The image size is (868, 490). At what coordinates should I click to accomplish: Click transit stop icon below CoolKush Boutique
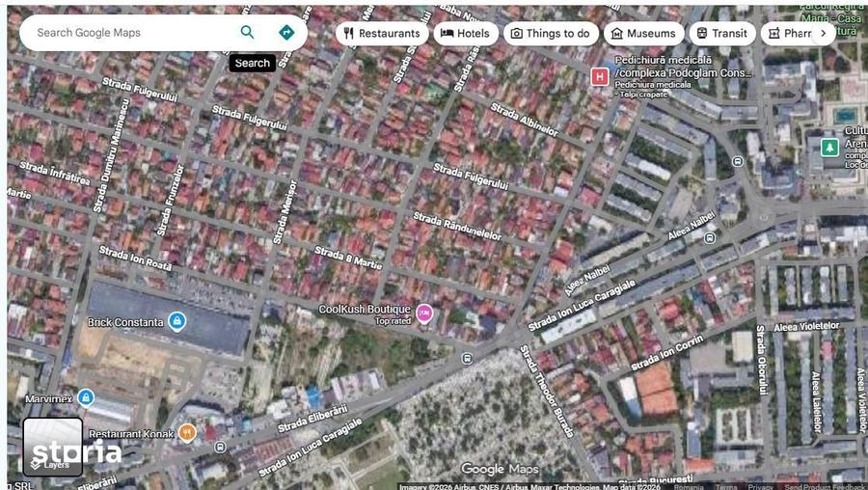467,359
